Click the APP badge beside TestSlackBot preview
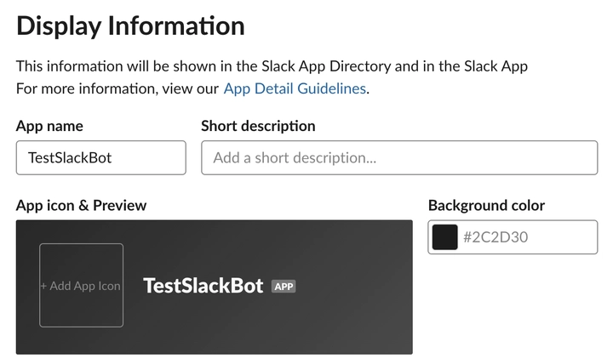Image resolution: width=613 pixels, height=364 pixels. point(284,287)
